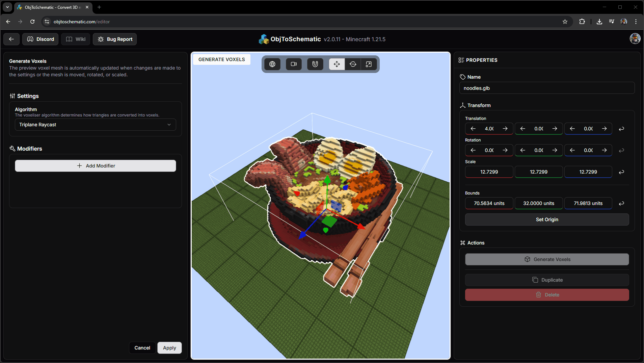Open browser downloads icon

click(x=599, y=22)
